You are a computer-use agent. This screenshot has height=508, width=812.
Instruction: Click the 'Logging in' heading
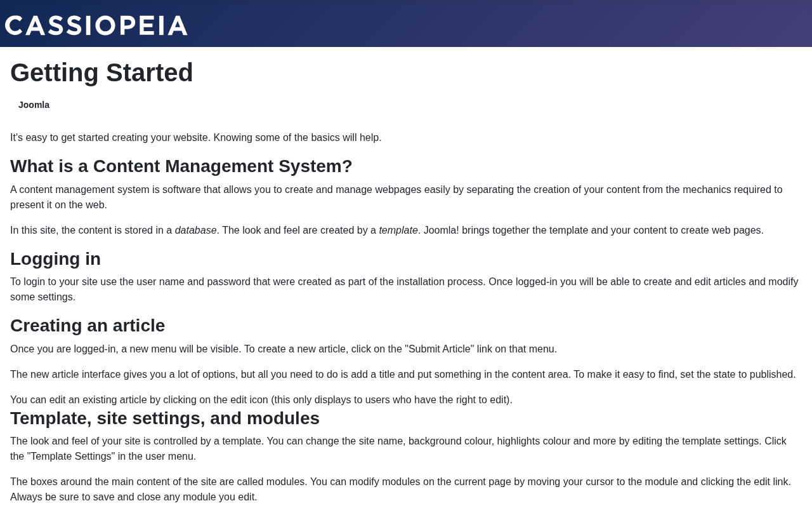coord(55,259)
